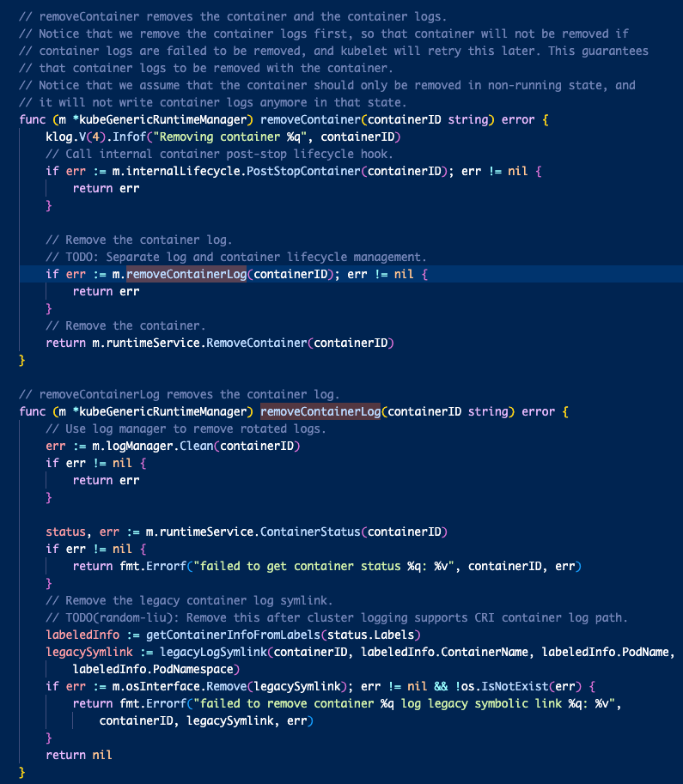Click the klog.V(4).Infof call
Image resolution: width=683 pixels, height=784 pixels.
point(90,137)
